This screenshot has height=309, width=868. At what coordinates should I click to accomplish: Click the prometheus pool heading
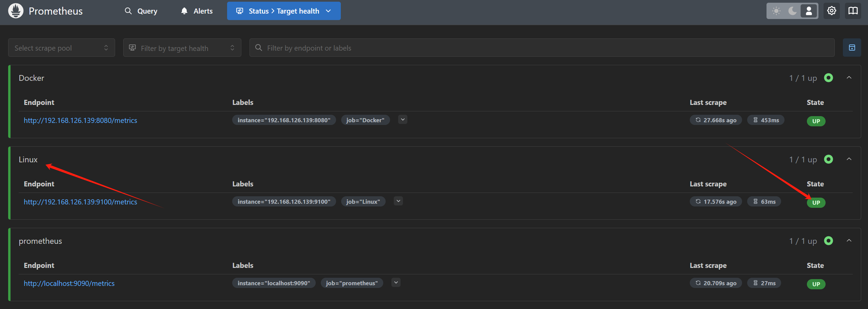point(40,241)
